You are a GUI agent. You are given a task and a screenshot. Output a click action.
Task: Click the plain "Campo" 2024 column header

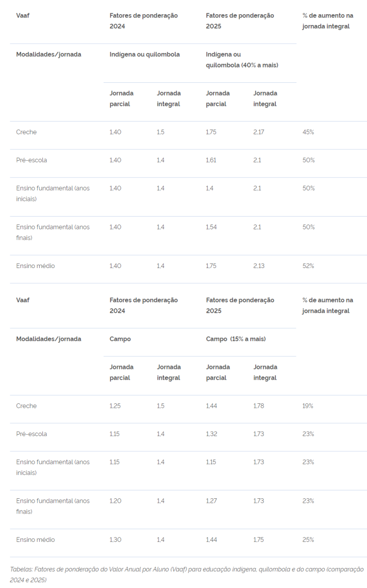pyautogui.click(x=120, y=339)
